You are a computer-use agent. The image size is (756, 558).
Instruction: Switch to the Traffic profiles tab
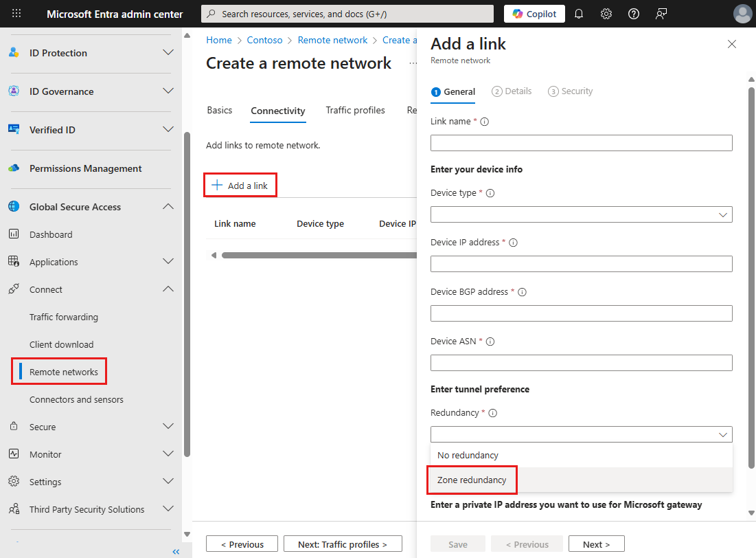pyautogui.click(x=355, y=111)
